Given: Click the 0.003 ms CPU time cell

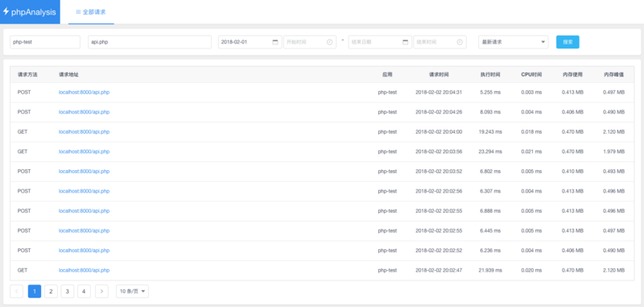Looking at the screenshot, I should pos(531,93).
